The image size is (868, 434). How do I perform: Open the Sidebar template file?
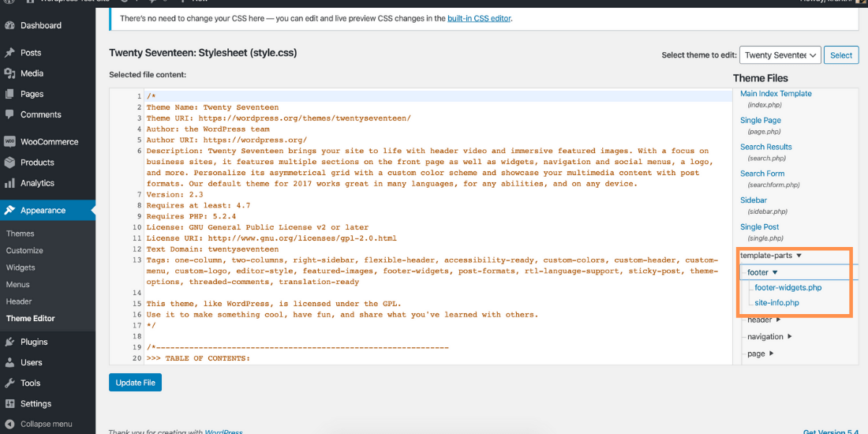point(754,200)
